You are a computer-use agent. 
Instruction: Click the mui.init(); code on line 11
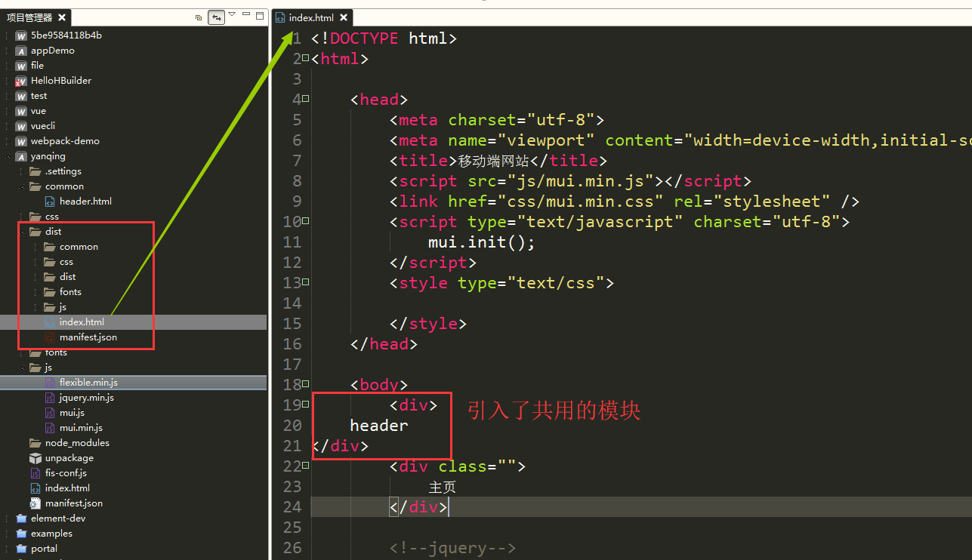[482, 242]
